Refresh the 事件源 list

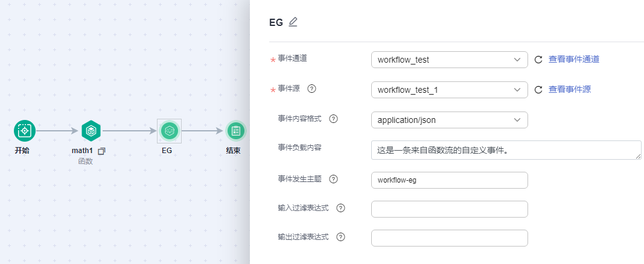[539, 90]
